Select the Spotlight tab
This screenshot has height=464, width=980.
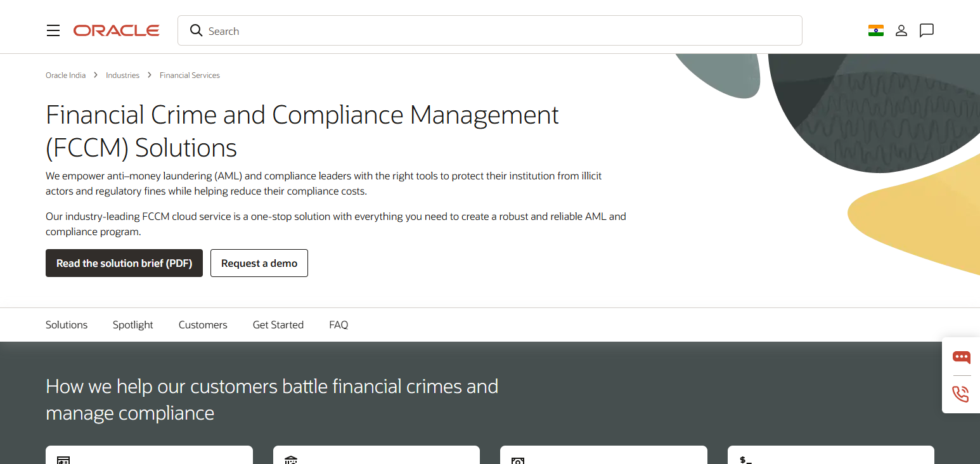[x=133, y=325]
